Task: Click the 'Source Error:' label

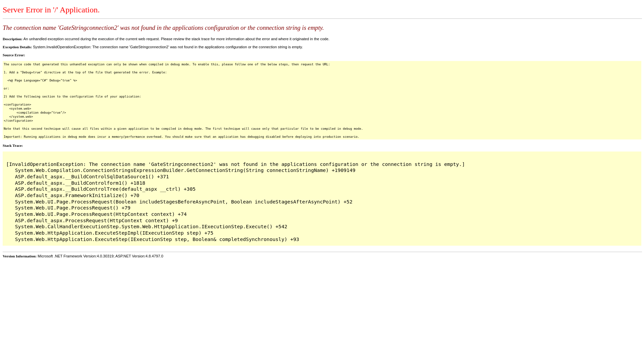Action: pos(14,55)
